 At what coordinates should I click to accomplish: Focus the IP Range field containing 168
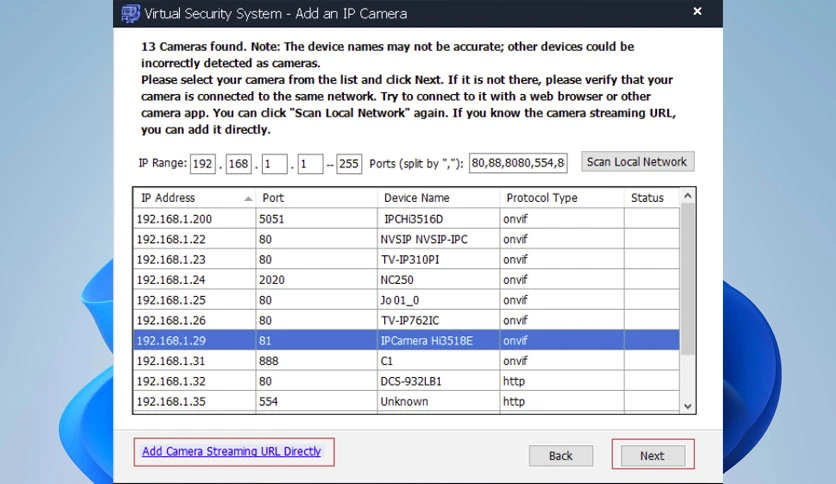(238, 164)
